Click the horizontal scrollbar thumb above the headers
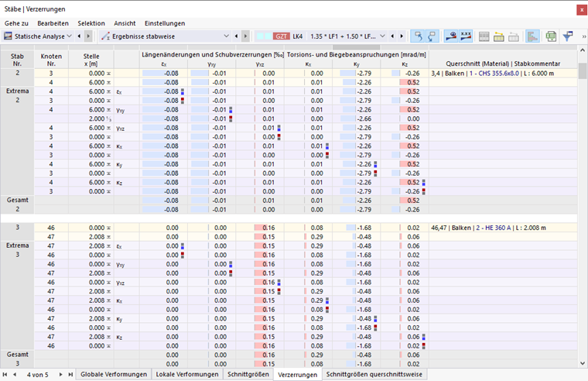The height and width of the screenshot is (381, 588). pos(356,48)
